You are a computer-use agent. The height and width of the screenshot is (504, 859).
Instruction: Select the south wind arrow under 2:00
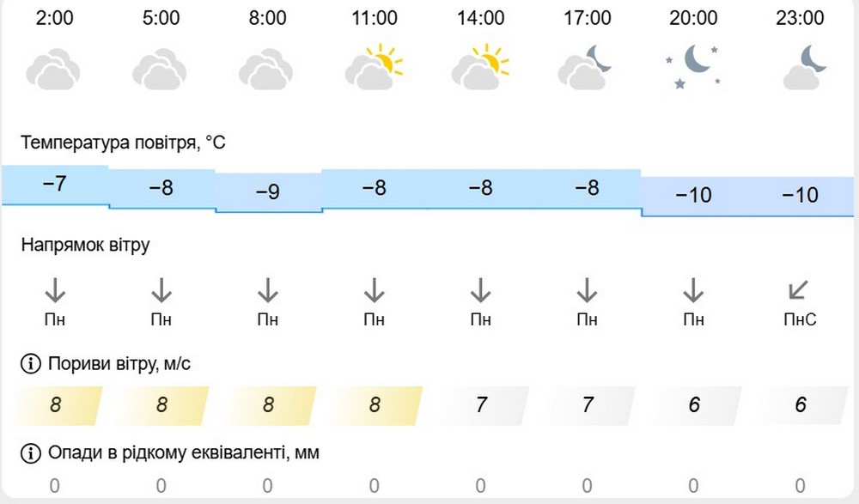click(x=55, y=289)
